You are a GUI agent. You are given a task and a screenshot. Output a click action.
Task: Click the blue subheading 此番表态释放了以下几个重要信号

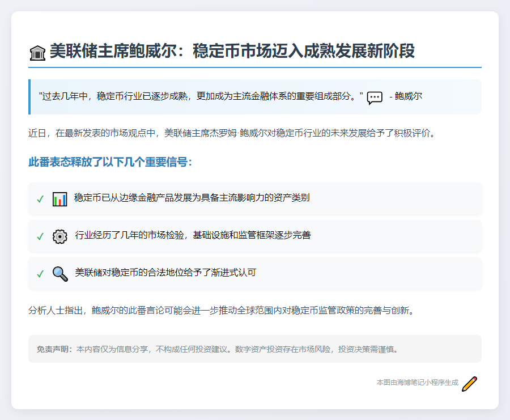tap(110, 162)
